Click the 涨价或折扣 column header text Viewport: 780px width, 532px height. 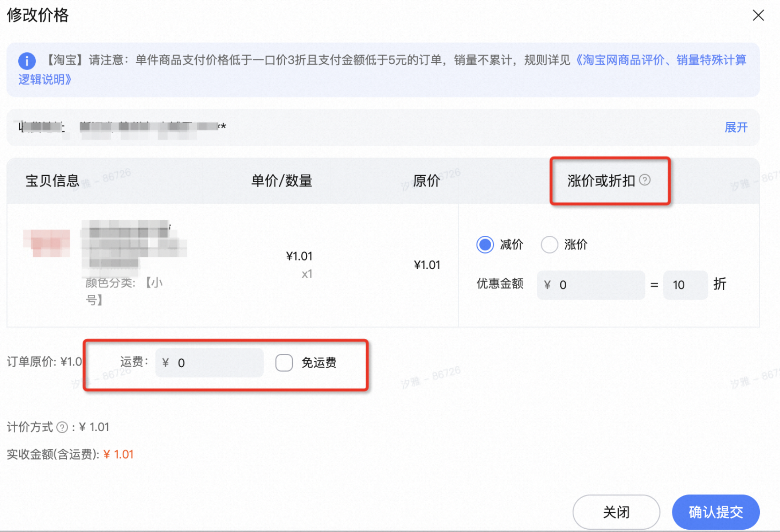[x=601, y=181]
